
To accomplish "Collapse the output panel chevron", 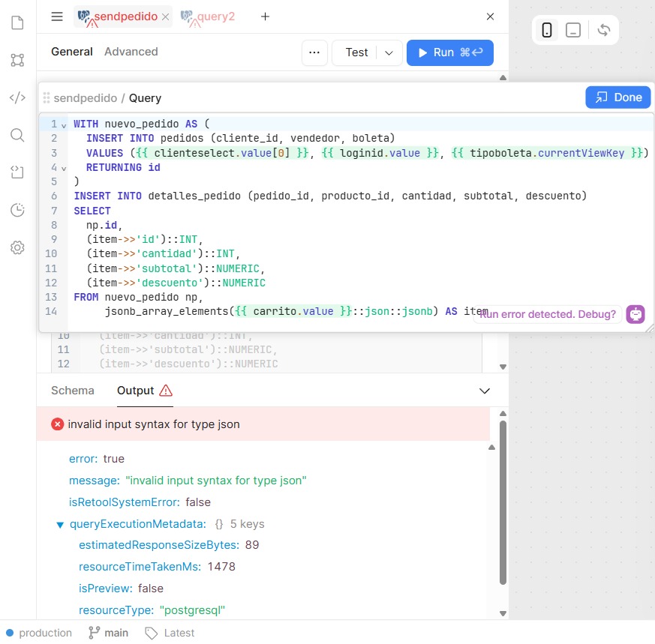I will (485, 391).
